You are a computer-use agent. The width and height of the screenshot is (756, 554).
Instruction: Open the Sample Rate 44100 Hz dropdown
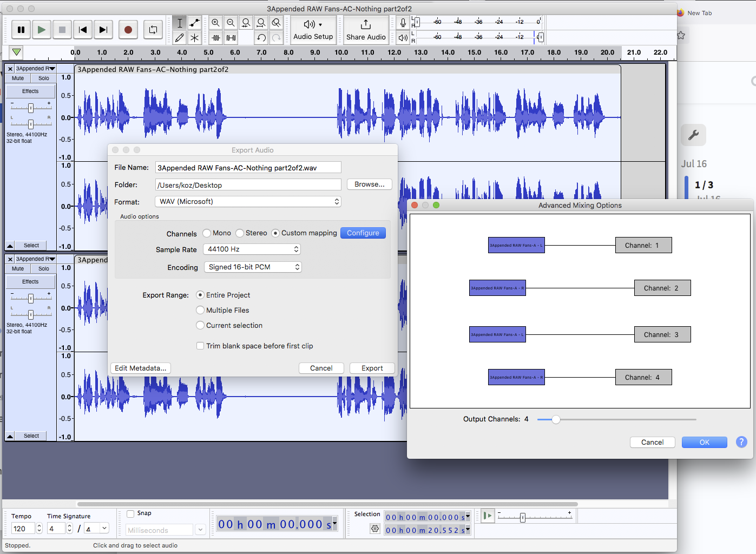[x=252, y=249]
